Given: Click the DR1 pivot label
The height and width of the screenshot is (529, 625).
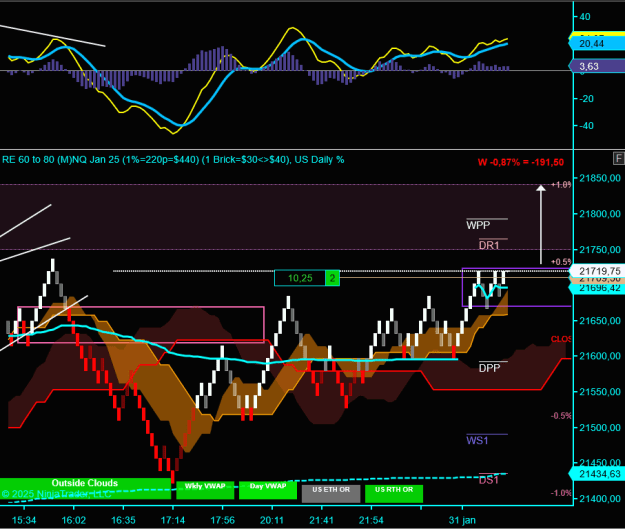Looking at the screenshot, I should click(x=489, y=245).
